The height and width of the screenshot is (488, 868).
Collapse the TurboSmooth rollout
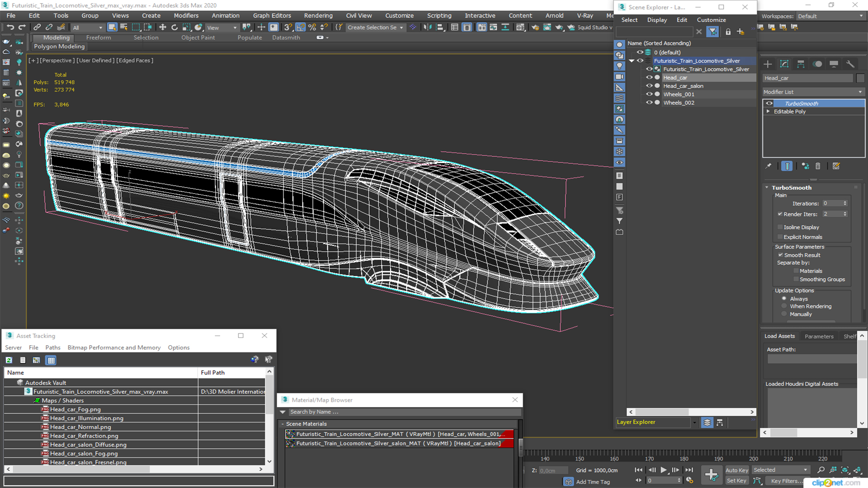767,188
